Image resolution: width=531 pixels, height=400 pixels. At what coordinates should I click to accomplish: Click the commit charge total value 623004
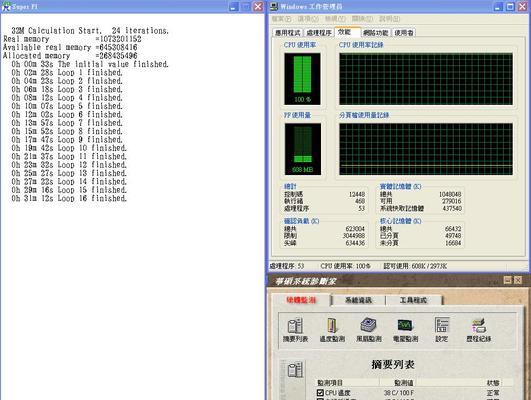[355, 229]
